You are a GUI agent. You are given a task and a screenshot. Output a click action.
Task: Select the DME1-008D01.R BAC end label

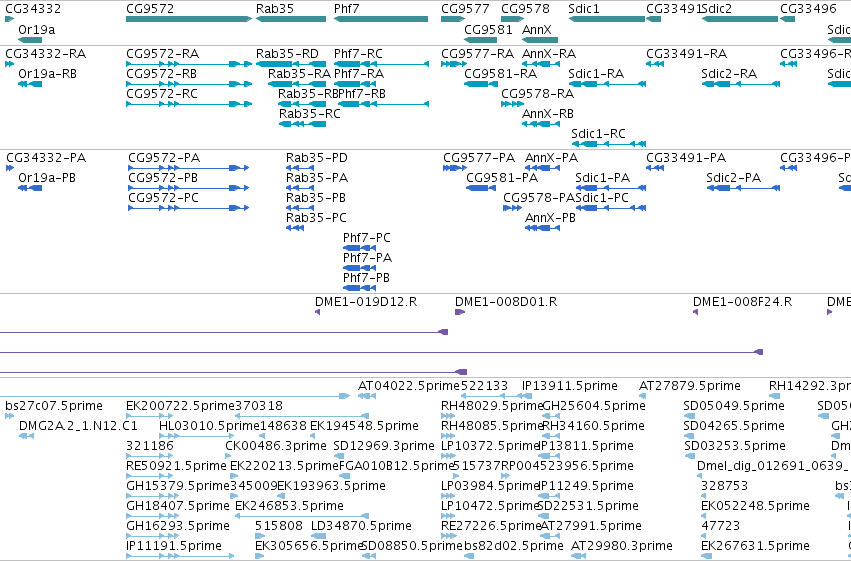506,302
